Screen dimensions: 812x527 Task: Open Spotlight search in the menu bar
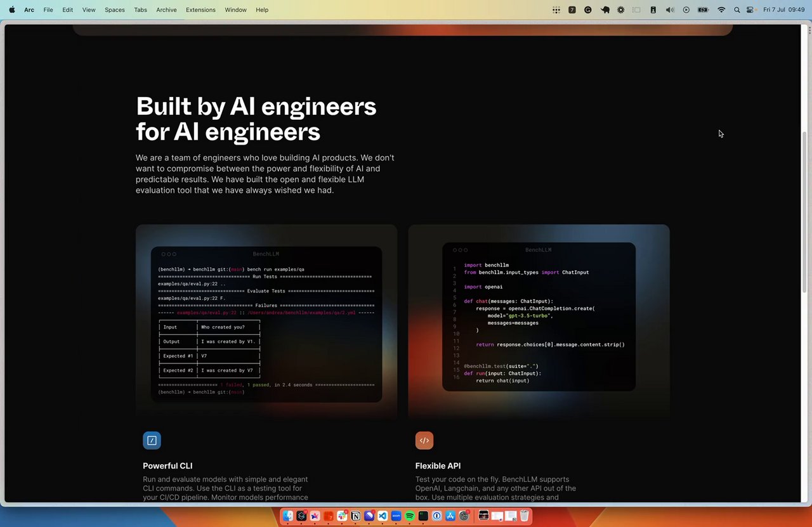click(737, 10)
